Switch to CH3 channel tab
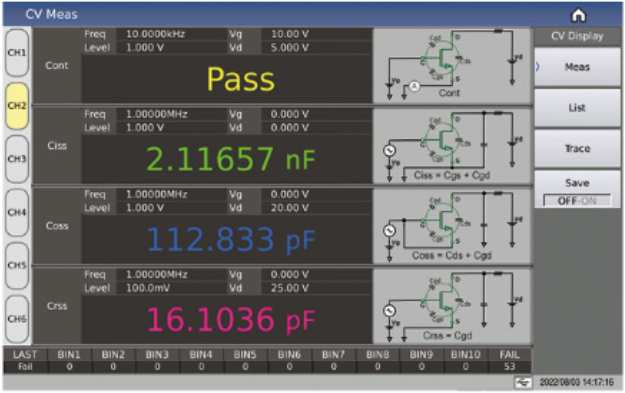 tap(17, 159)
